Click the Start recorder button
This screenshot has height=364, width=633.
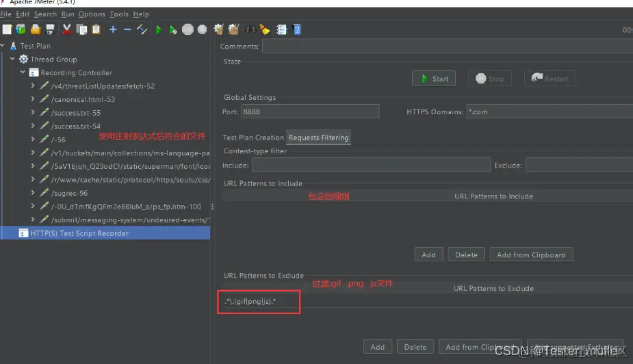pyautogui.click(x=434, y=79)
